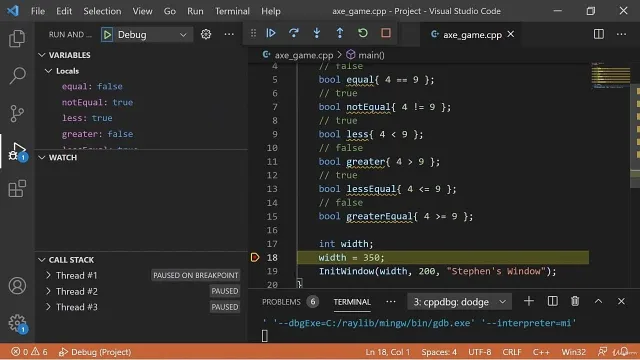Open the Explorer view in activity bar

[17, 39]
